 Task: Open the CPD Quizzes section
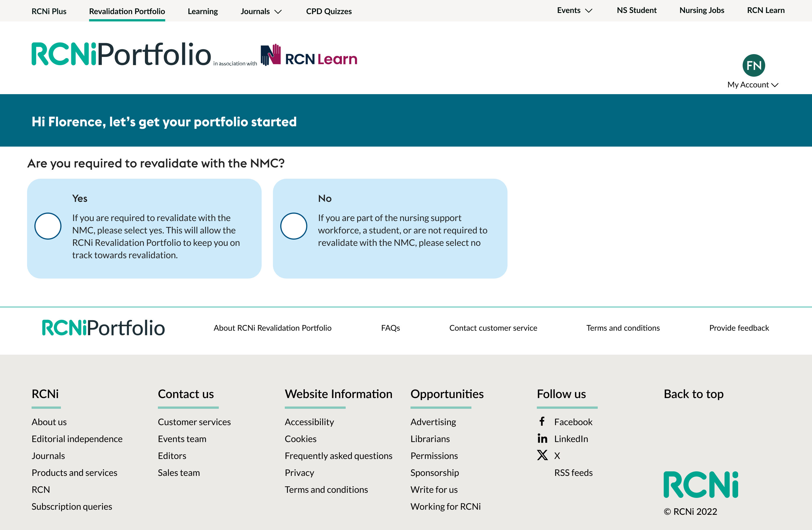point(328,11)
